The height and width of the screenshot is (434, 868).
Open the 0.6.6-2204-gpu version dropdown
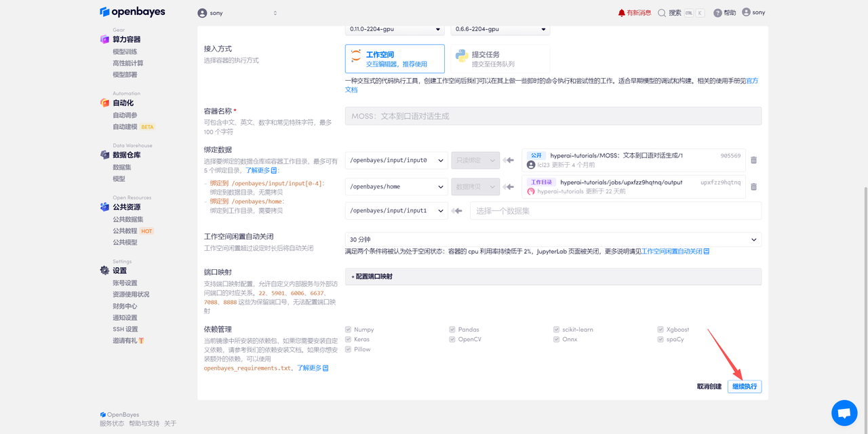(500, 30)
